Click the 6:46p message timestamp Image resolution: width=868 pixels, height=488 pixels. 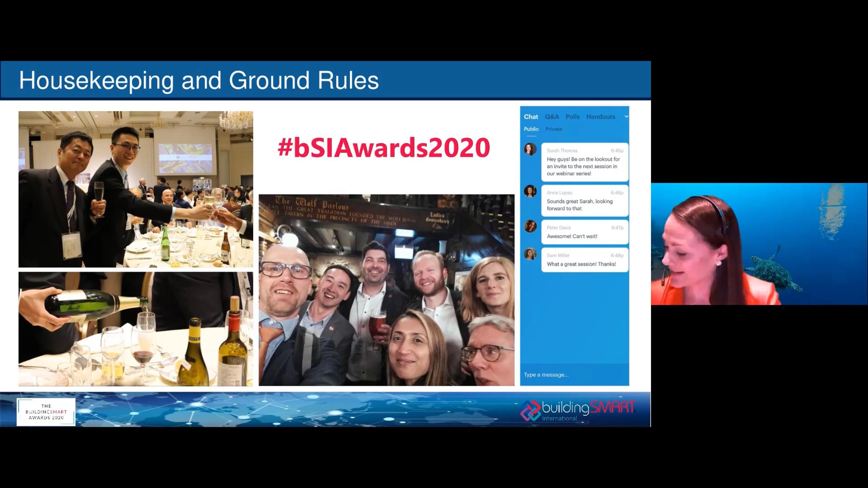click(617, 193)
